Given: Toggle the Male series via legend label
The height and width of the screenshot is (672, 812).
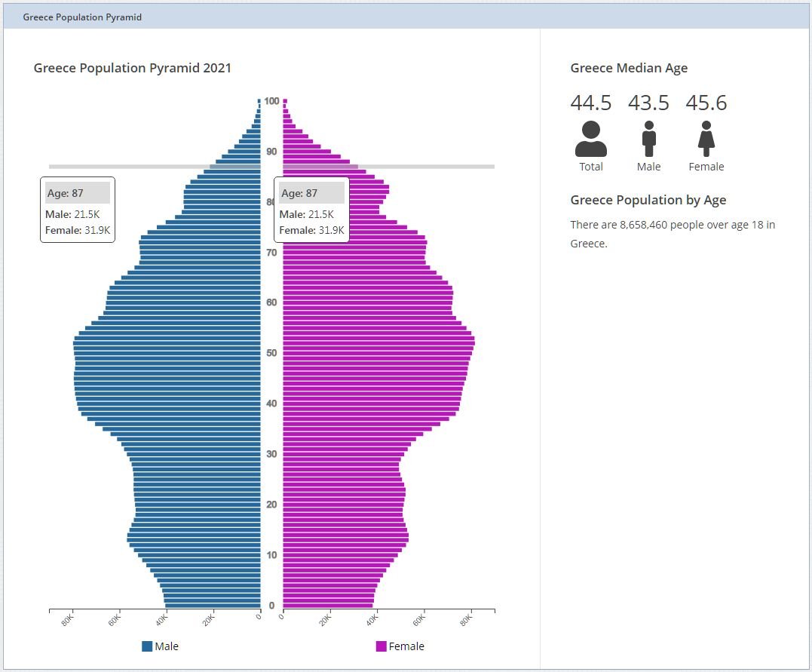Looking at the screenshot, I should pyautogui.click(x=167, y=646).
